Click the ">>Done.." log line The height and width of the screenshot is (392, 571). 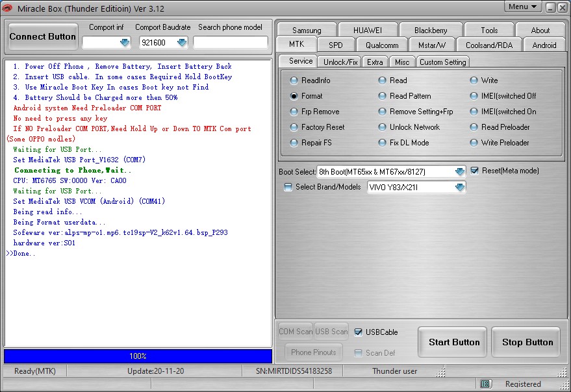[21, 253]
